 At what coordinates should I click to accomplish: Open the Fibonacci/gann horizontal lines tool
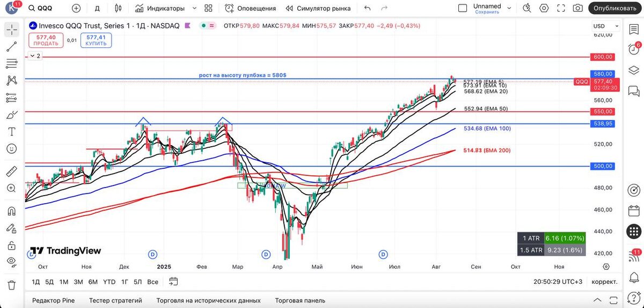click(x=12, y=64)
